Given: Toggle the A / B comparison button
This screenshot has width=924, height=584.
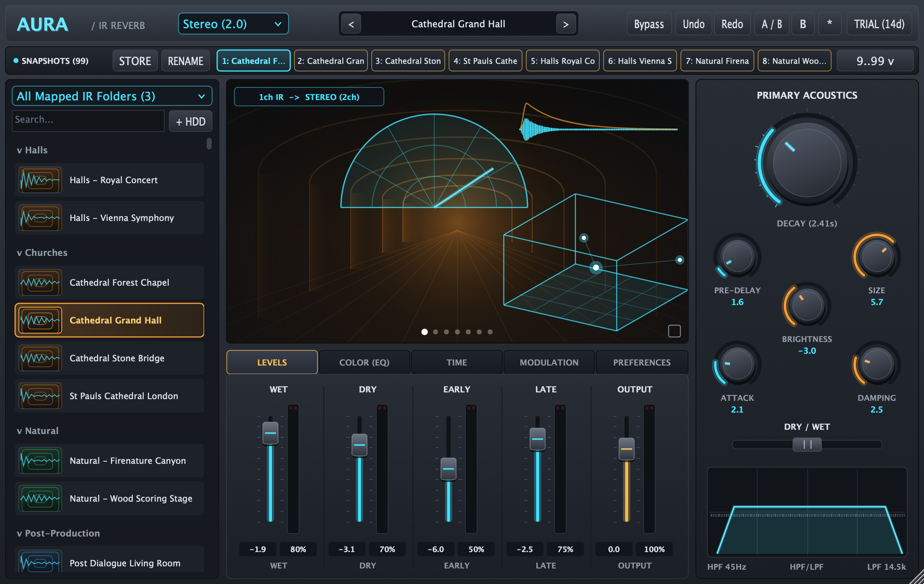Looking at the screenshot, I should click(772, 24).
